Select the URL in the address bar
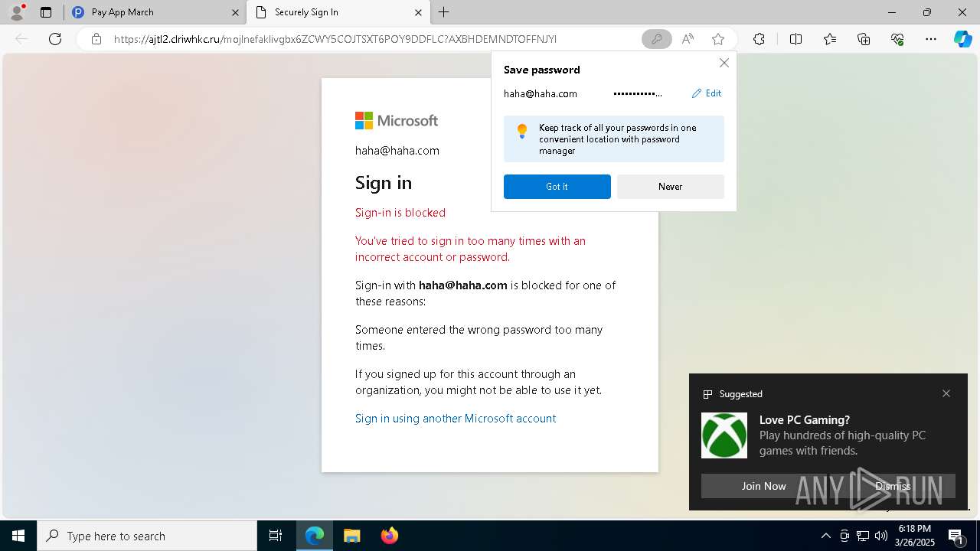Viewport: 980px width, 551px height. [x=335, y=39]
